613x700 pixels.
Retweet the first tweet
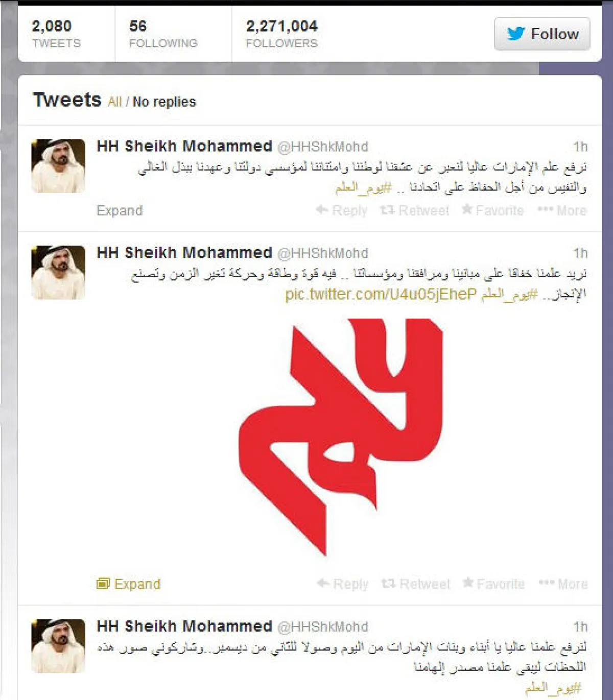415,210
